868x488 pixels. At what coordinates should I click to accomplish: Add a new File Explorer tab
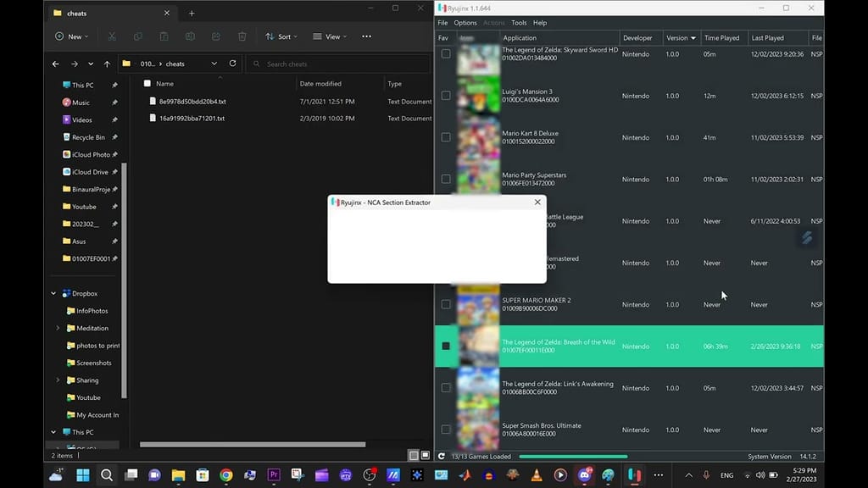tap(192, 14)
